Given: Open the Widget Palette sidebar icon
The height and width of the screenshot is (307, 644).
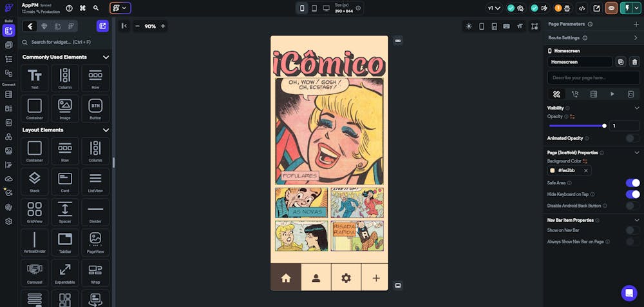Looking at the screenshot, I should (8, 30).
